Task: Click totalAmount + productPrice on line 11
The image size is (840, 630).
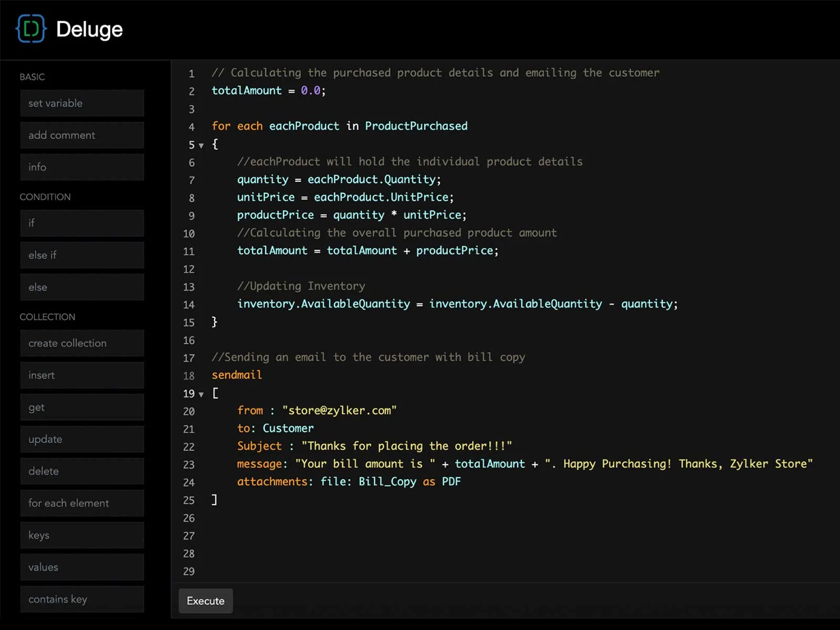Action: point(412,250)
